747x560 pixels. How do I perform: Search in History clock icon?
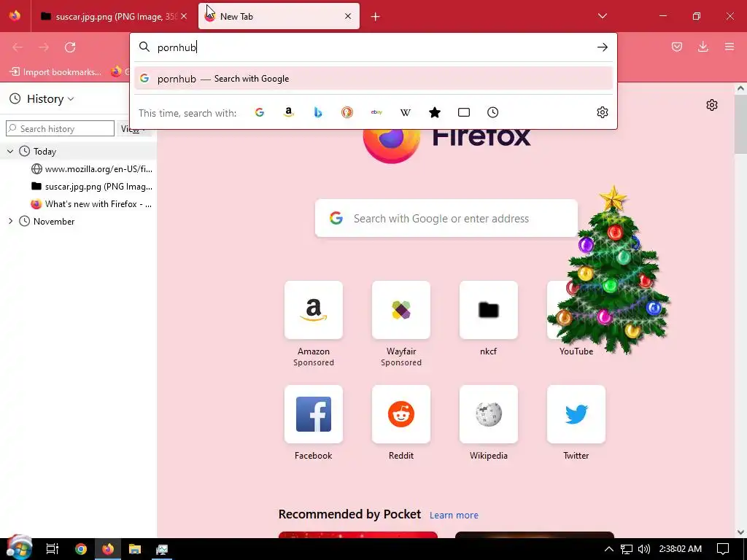coord(493,112)
